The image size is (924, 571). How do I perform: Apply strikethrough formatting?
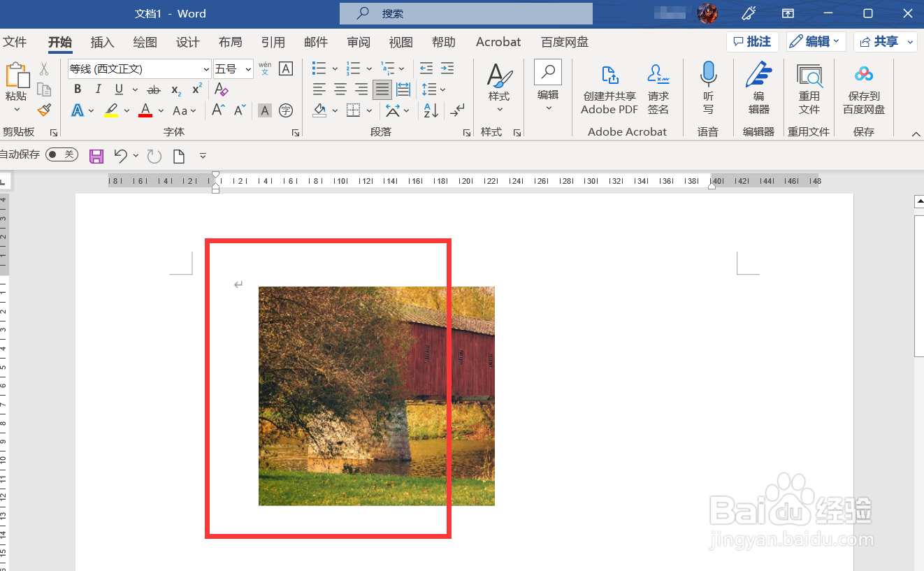pyautogui.click(x=154, y=89)
